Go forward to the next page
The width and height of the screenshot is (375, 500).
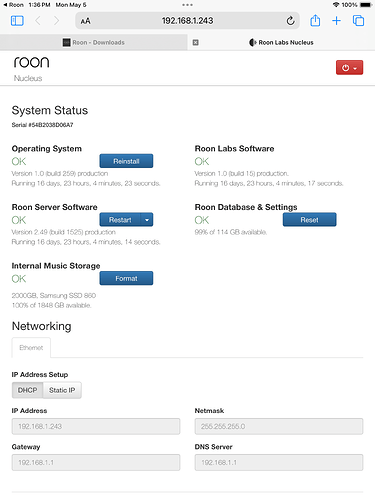(57, 21)
